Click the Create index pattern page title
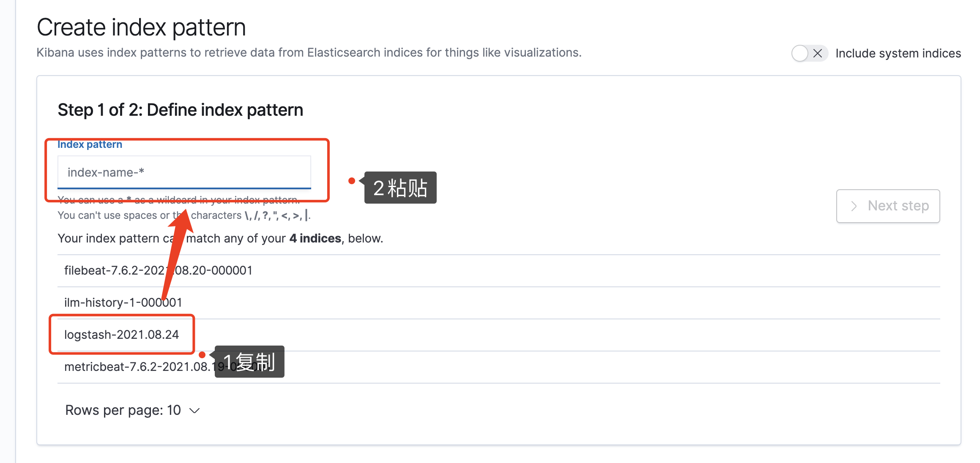The width and height of the screenshot is (980, 463). 141,27
